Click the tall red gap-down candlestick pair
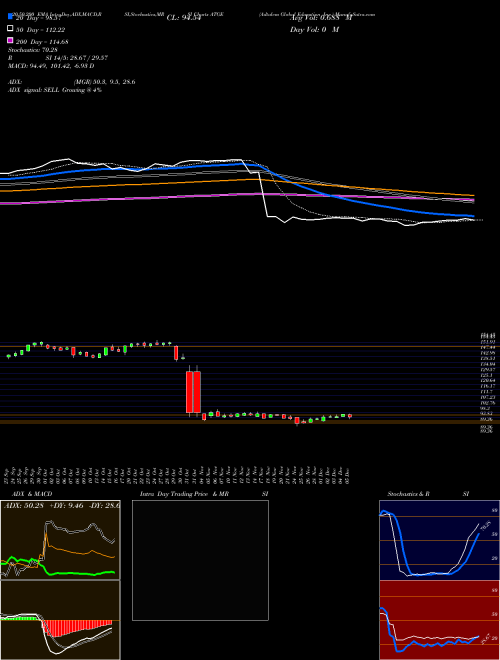Viewport: 500px width, 660px height. (194, 392)
